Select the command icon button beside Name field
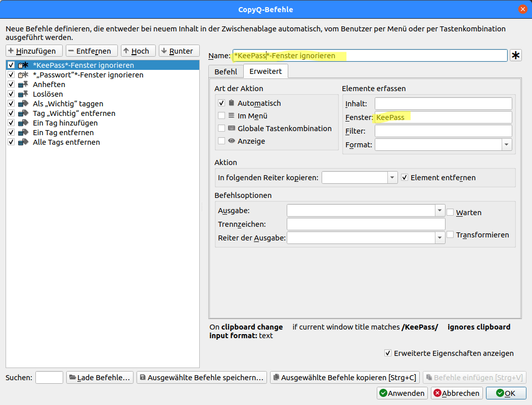 pos(515,55)
